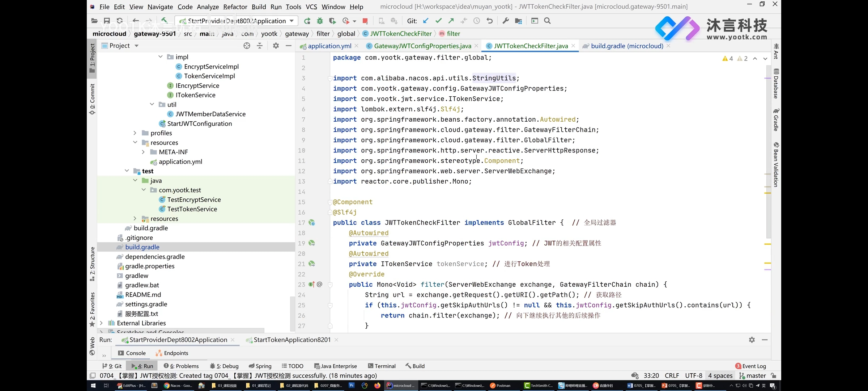Click Nacos Chrome window in taskbar

tap(178, 386)
